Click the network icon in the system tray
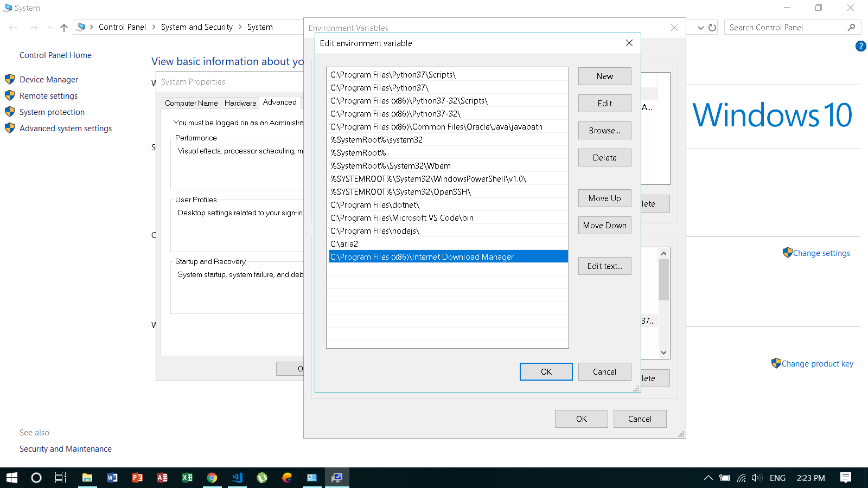 tap(741, 478)
